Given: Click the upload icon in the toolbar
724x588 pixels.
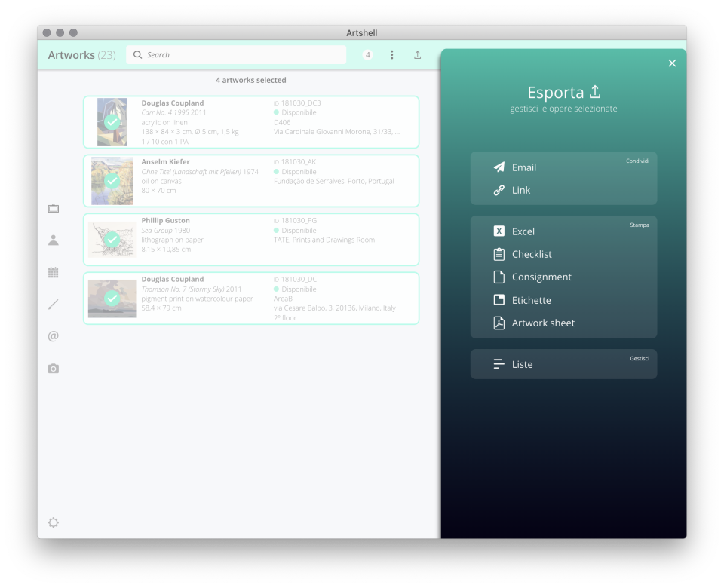Looking at the screenshot, I should pos(417,54).
